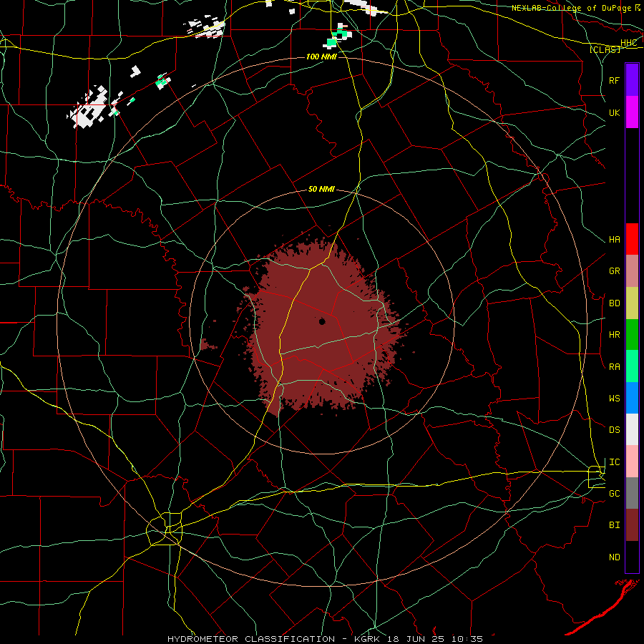Click the GR salmon legend swatch

tap(632, 271)
